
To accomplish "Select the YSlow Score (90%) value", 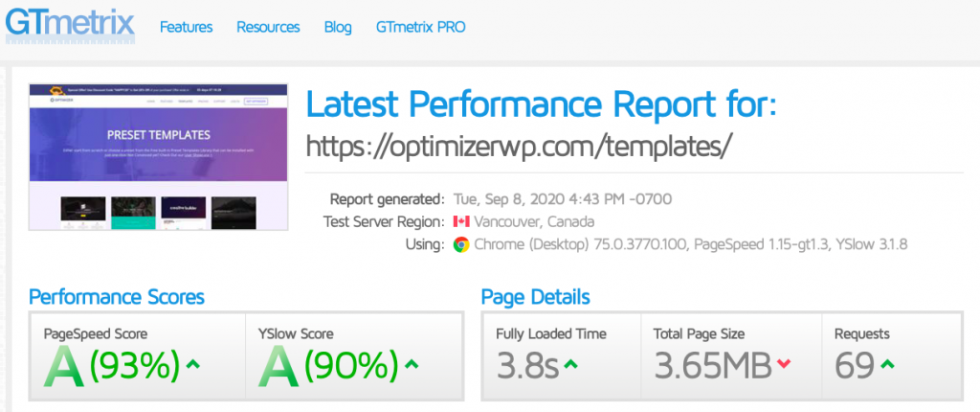I will 351,365.
